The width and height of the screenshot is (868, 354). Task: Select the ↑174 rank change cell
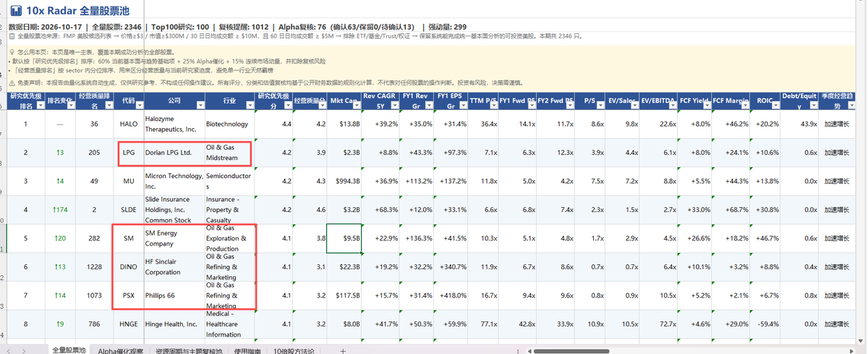[x=59, y=210]
